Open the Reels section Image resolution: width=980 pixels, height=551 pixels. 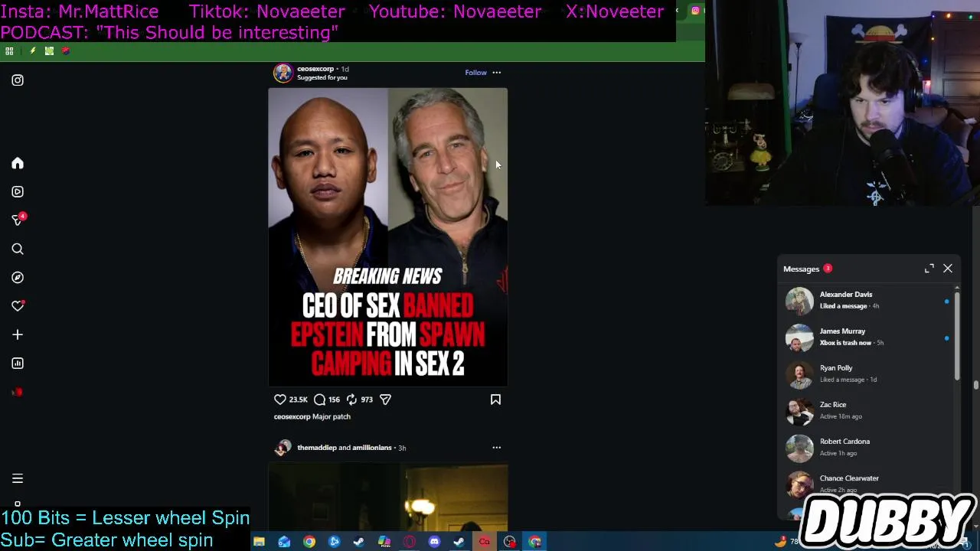pos(18,192)
